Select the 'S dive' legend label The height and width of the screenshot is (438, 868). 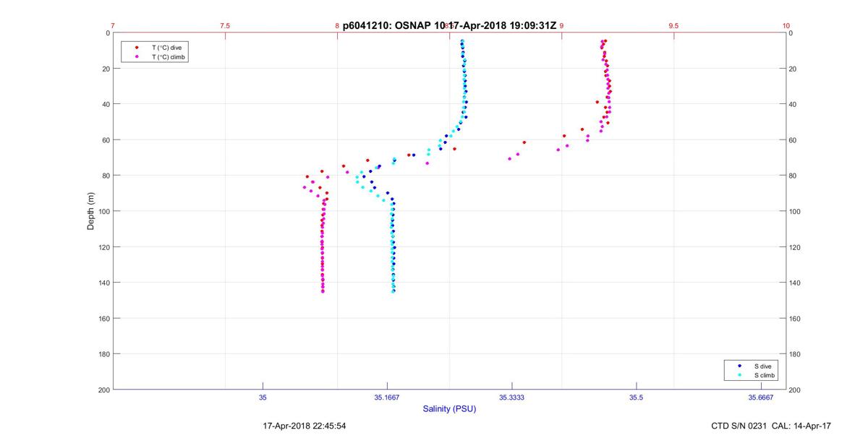(x=763, y=366)
